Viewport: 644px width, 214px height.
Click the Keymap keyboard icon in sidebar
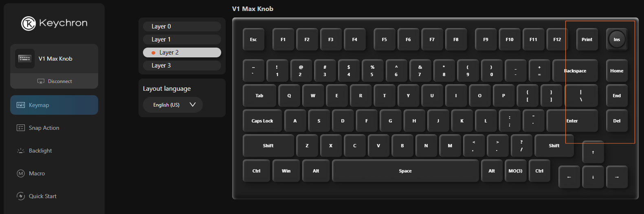21,105
